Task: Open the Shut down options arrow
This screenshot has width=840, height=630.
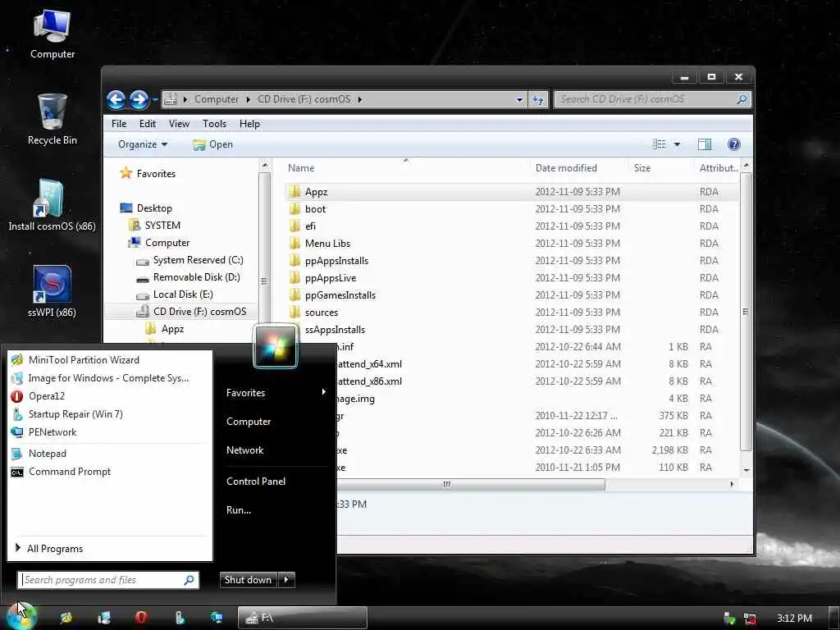Action: tap(286, 580)
